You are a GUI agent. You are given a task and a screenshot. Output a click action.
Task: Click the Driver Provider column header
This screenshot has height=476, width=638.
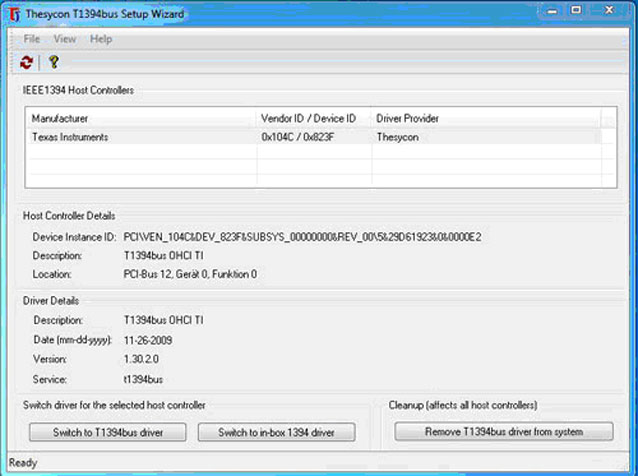(x=485, y=119)
